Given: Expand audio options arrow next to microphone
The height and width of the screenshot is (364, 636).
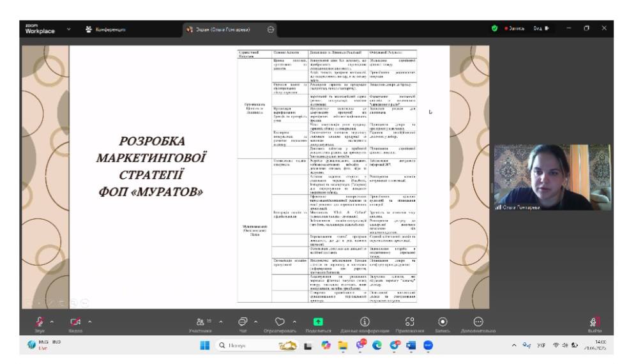Looking at the screenshot, I should (52, 321).
